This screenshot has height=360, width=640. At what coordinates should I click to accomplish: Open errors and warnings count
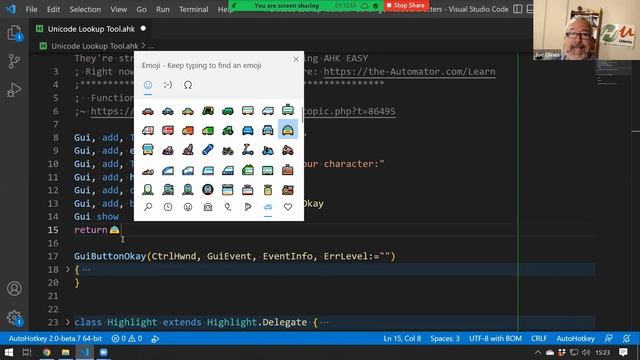(127, 338)
